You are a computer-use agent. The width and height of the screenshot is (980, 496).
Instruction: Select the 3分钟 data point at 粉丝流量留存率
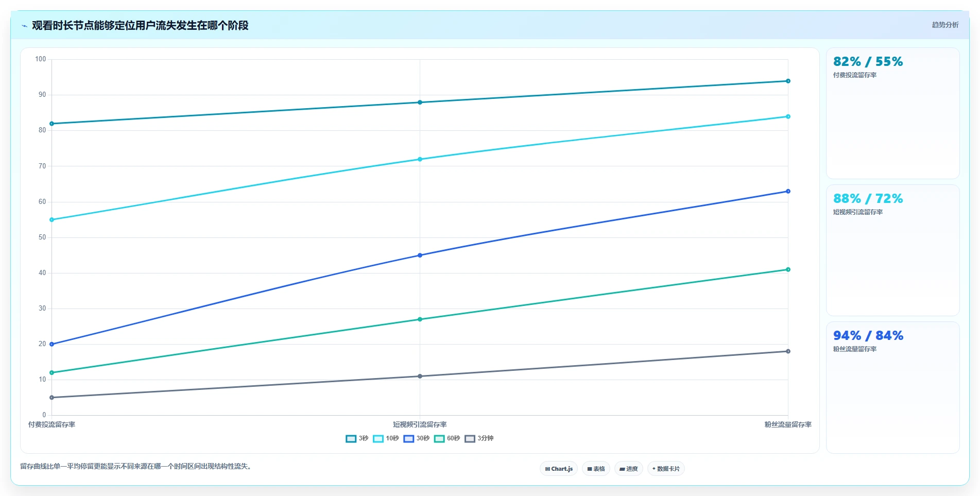(788, 351)
